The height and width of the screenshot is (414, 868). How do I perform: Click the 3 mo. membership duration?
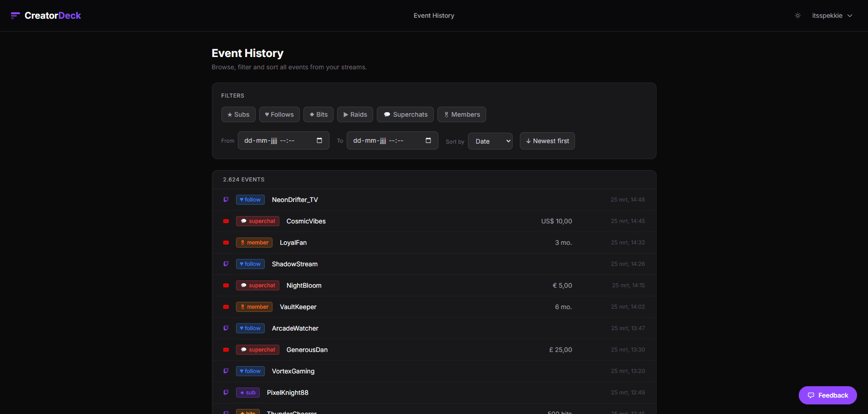point(563,243)
